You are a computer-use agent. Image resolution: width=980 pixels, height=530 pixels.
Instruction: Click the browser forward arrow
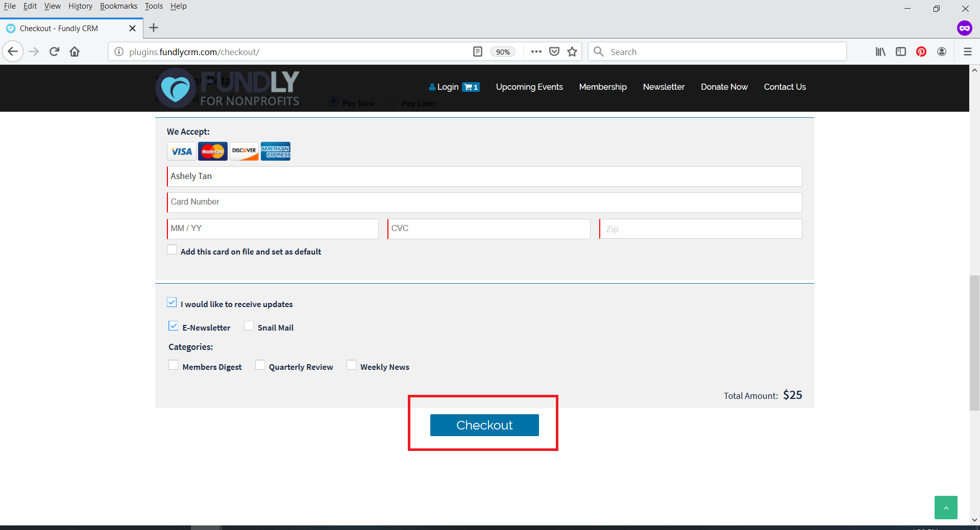click(x=34, y=52)
